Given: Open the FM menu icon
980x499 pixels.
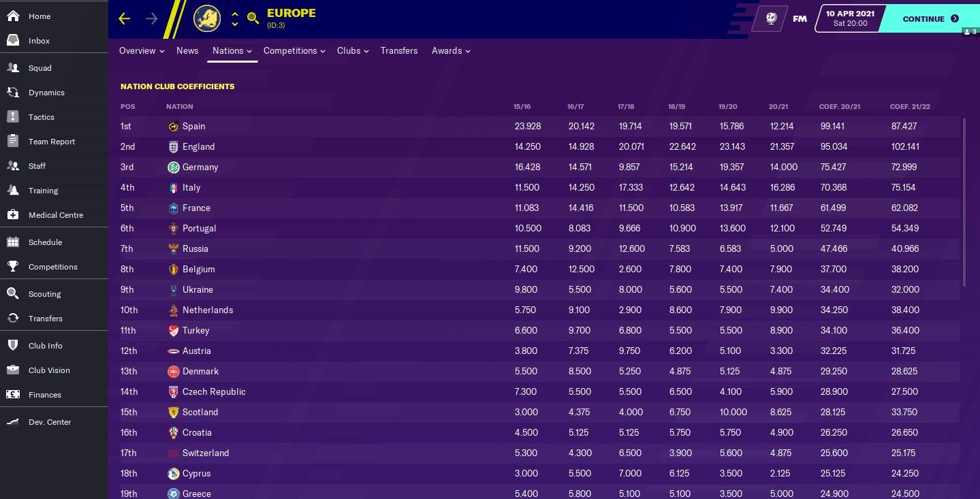Looking at the screenshot, I should pos(800,18).
